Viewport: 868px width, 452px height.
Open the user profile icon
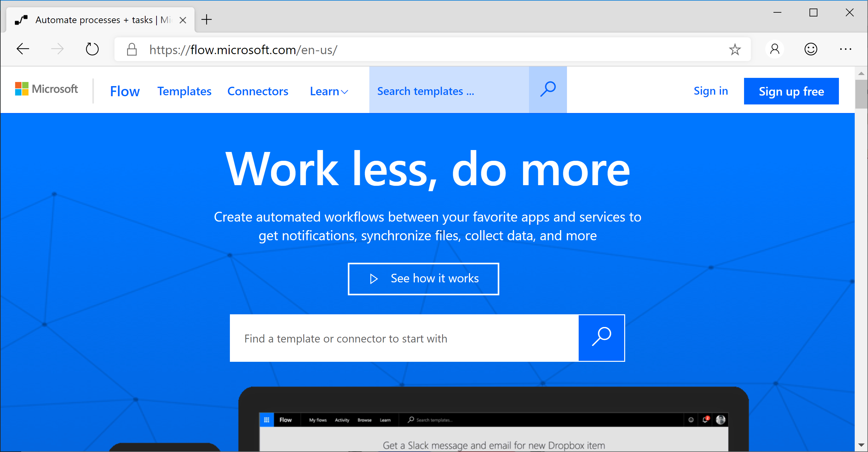pyautogui.click(x=775, y=49)
